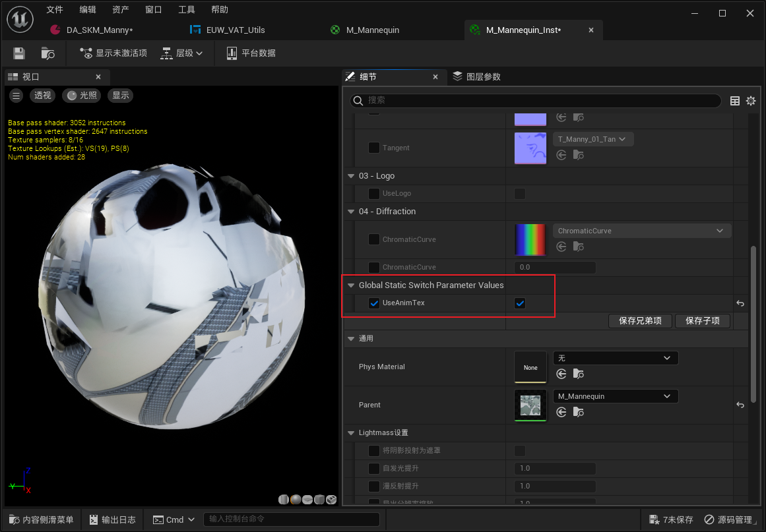Enable the Tangent parameter override checkbox
The width and height of the screenshot is (766, 532).
point(374,148)
